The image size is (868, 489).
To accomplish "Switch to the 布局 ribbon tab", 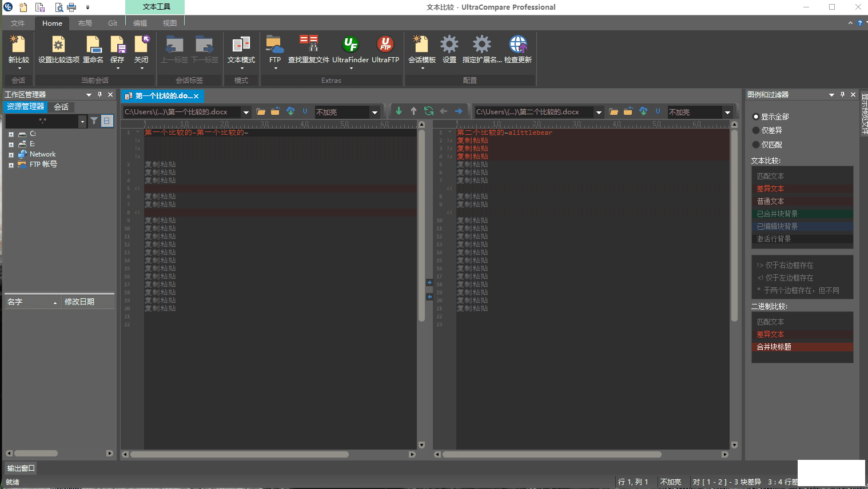I will (x=85, y=23).
